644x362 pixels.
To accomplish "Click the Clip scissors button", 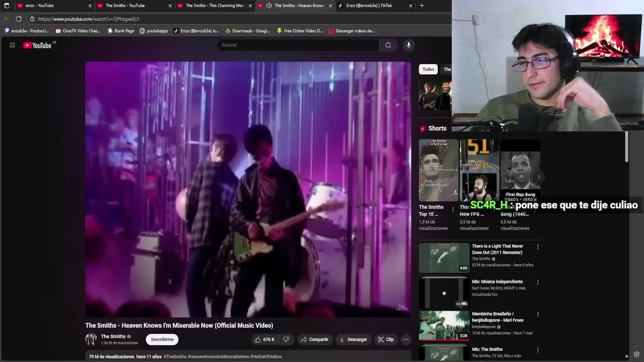I will coord(386,339).
